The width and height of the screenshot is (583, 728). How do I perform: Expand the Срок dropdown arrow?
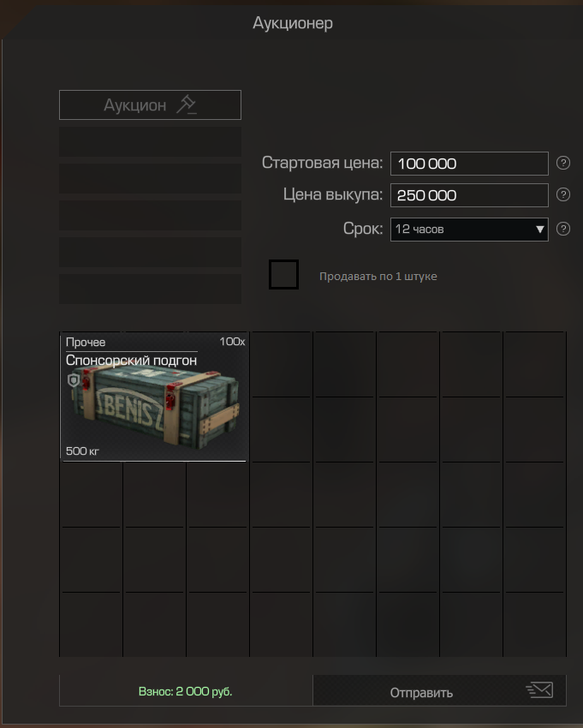[x=539, y=230]
